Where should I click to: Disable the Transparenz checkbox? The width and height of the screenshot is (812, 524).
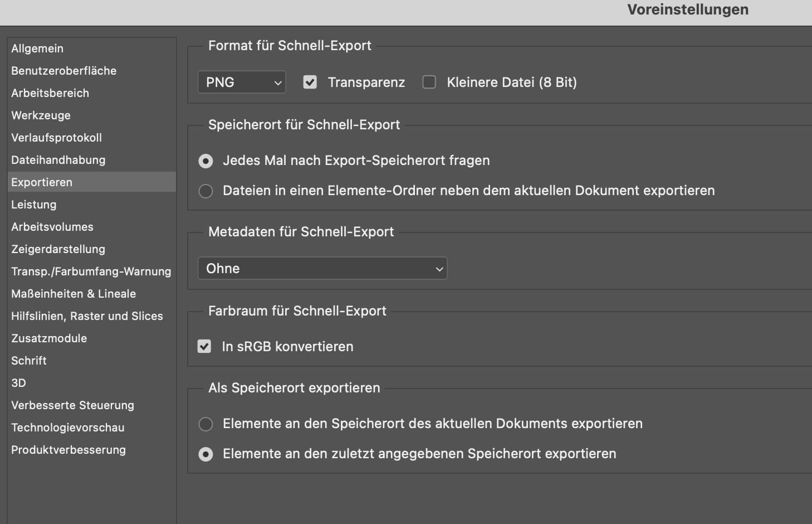310,83
